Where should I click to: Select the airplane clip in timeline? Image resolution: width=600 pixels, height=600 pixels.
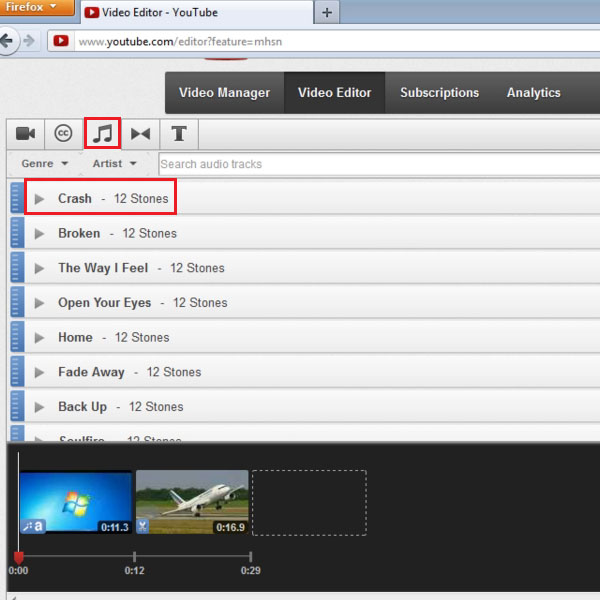click(192, 502)
